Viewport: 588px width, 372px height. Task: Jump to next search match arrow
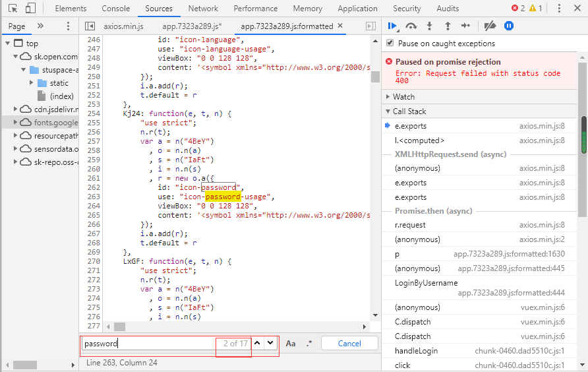270,343
